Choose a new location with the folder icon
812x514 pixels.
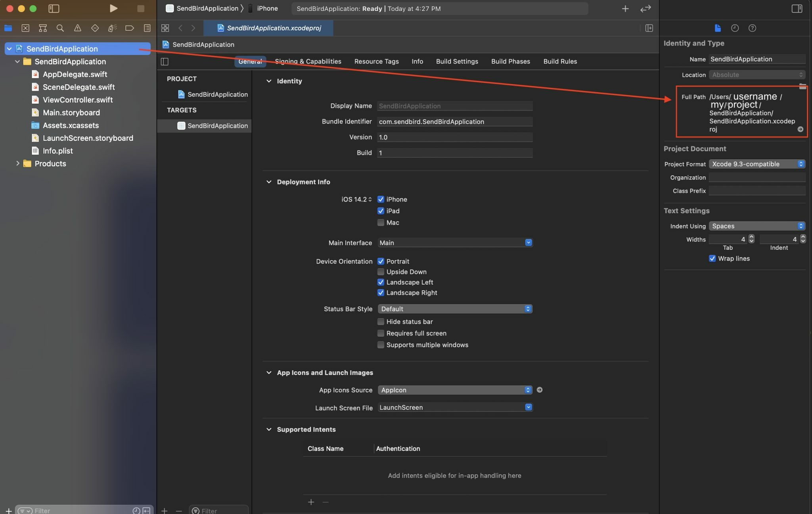[802, 86]
